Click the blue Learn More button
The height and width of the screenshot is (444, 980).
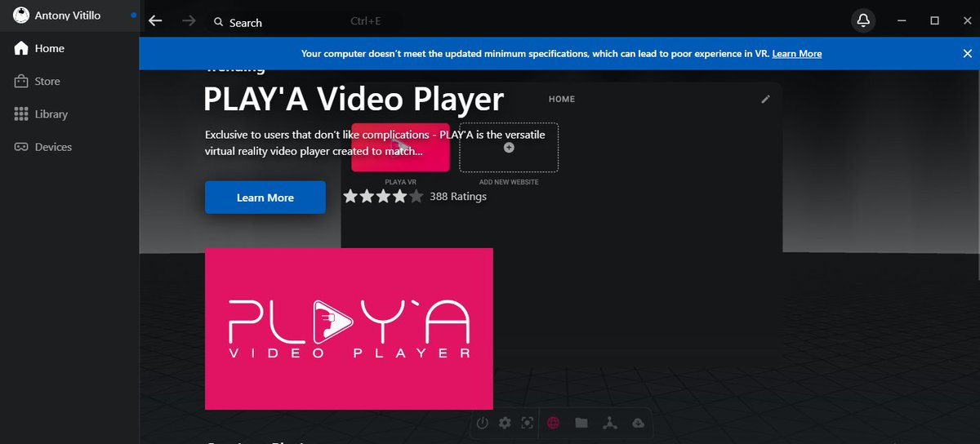point(265,198)
